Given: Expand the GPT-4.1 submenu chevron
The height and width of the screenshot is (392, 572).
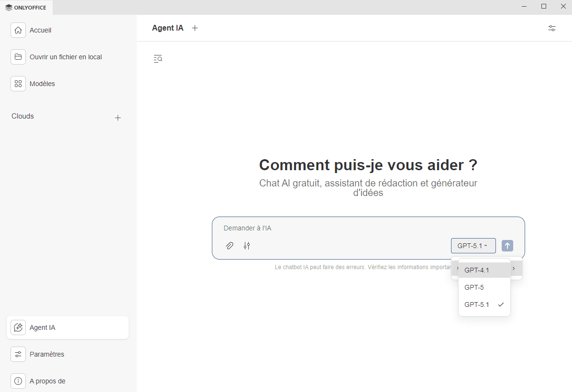Looking at the screenshot, I should 514,268.
